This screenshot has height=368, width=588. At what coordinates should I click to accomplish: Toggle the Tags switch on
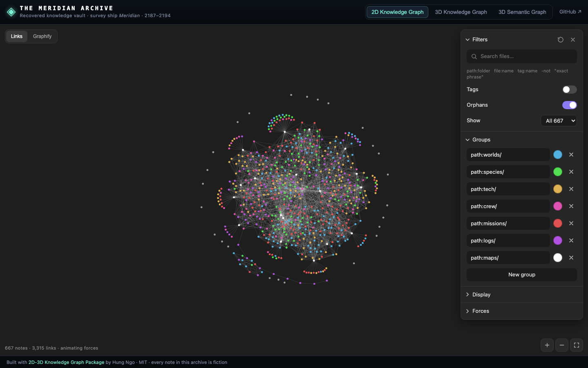click(569, 90)
